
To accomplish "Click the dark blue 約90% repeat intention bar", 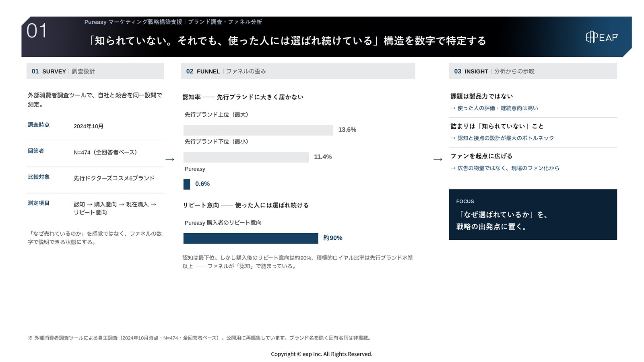I will point(251,239).
